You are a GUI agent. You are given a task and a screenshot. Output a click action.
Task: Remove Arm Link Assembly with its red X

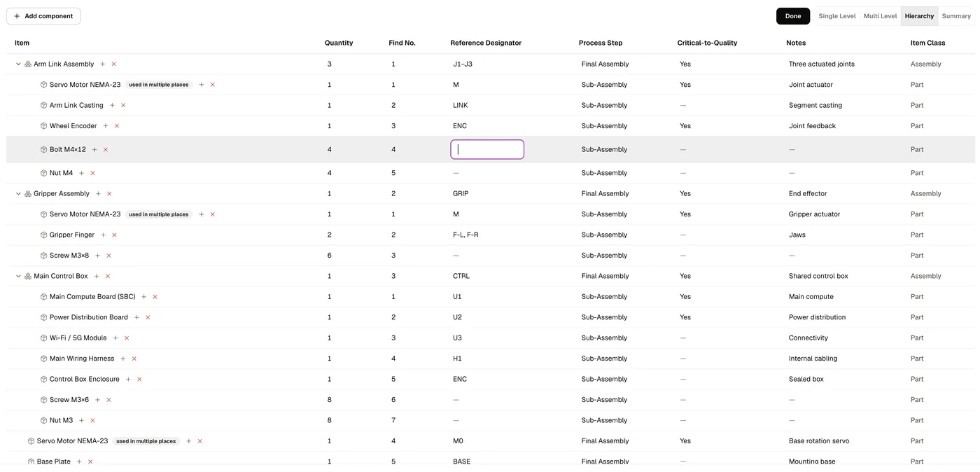pos(114,64)
